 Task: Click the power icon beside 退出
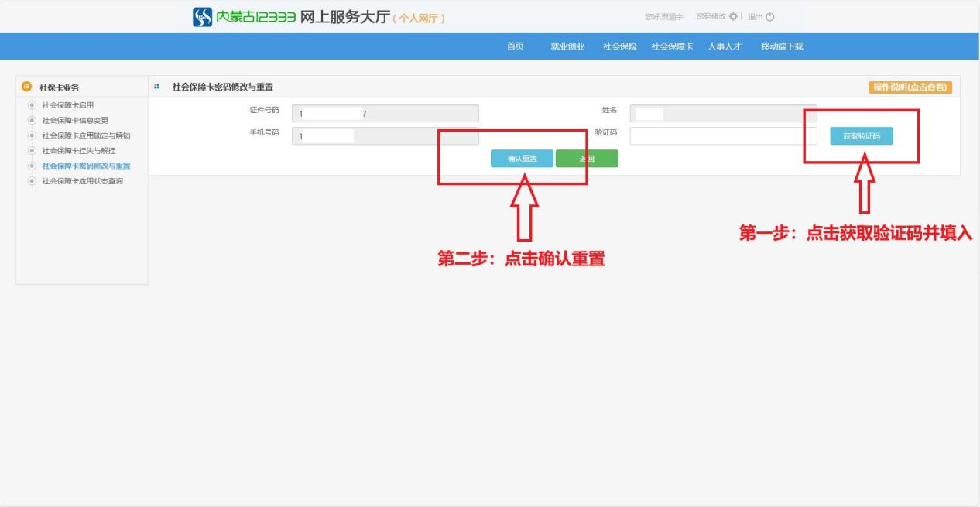click(770, 17)
